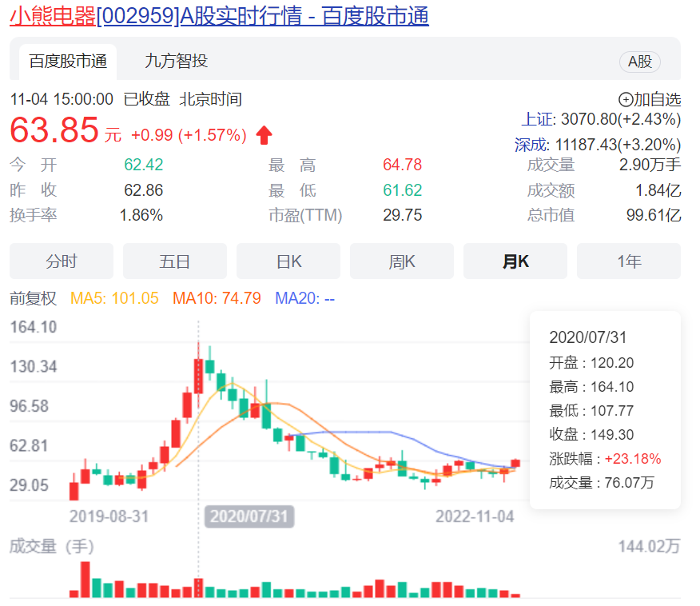Click the tallest red volume bar

[x=86, y=580]
